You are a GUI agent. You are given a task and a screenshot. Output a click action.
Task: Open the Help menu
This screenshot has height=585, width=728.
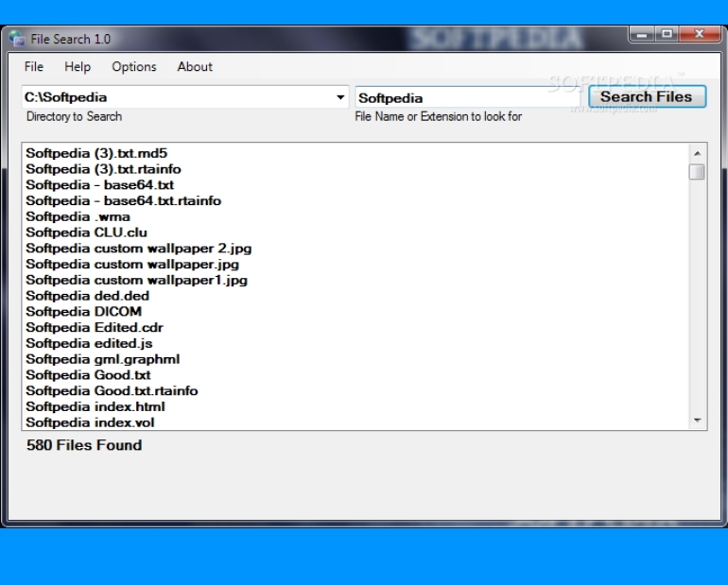click(78, 67)
